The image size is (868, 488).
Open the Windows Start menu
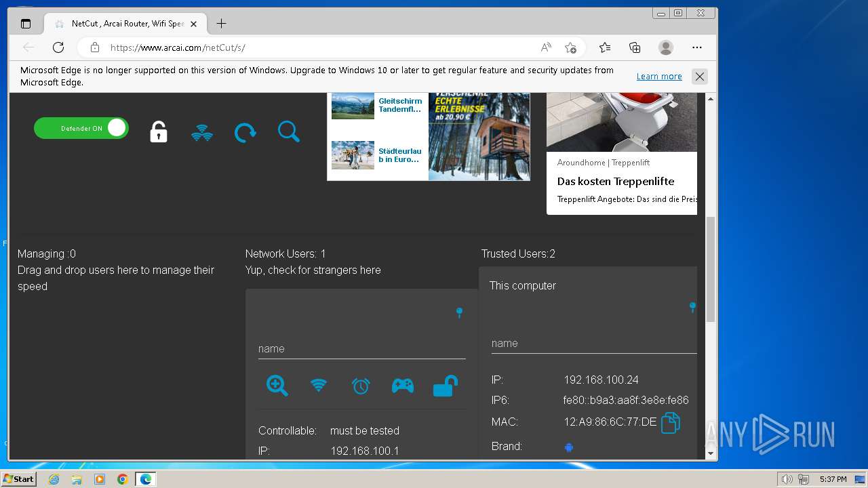pos(19,479)
